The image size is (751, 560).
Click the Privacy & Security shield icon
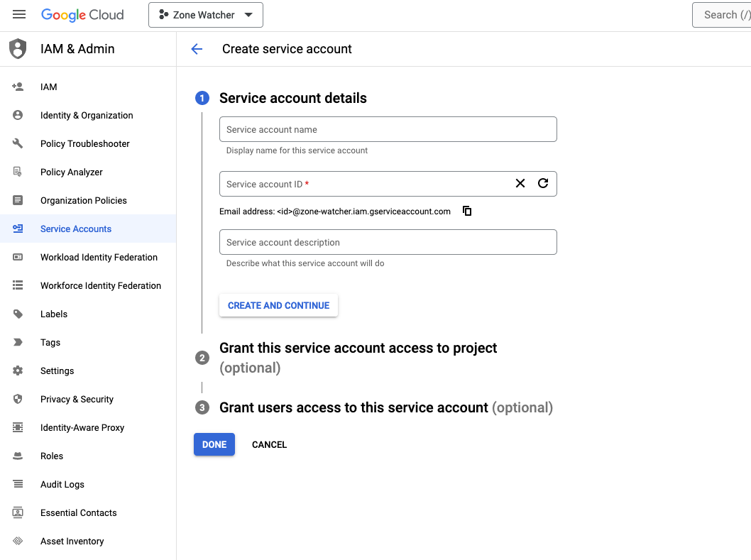tap(18, 399)
